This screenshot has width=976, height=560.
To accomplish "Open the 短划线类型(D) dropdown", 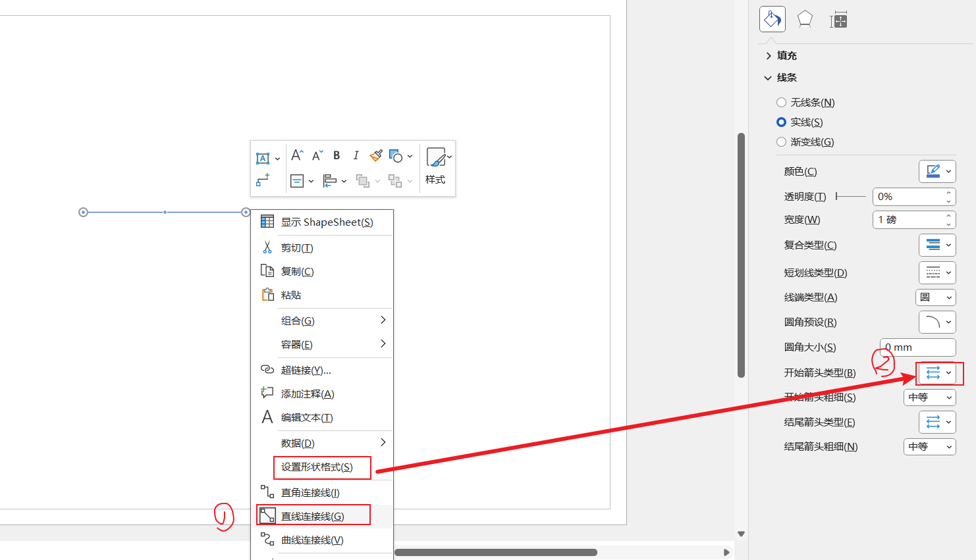I will pyautogui.click(x=937, y=272).
